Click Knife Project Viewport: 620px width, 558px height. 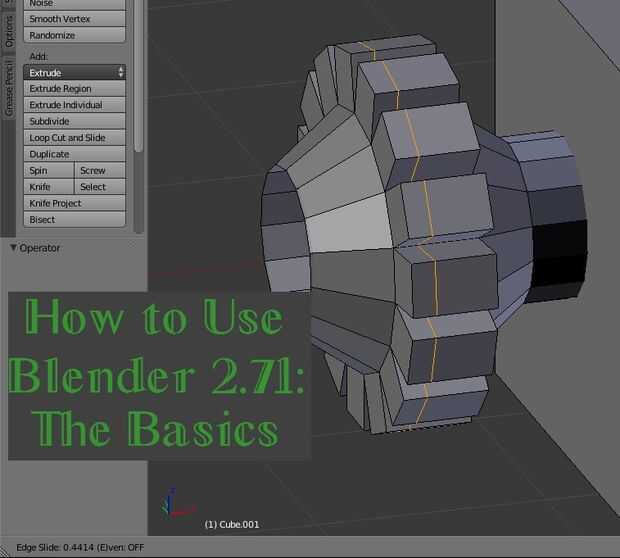pos(74,203)
